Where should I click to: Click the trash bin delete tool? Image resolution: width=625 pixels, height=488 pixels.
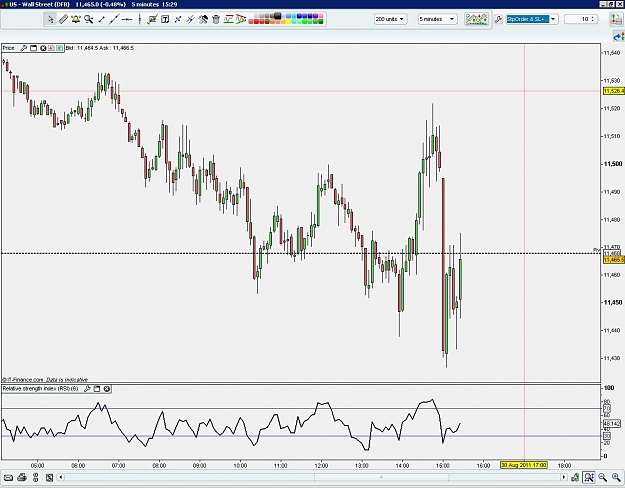click(x=216, y=19)
